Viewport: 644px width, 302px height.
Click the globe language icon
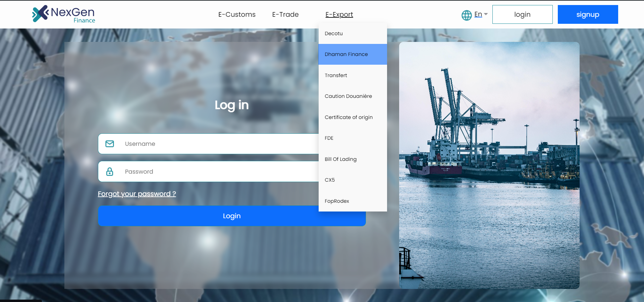pyautogui.click(x=466, y=15)
